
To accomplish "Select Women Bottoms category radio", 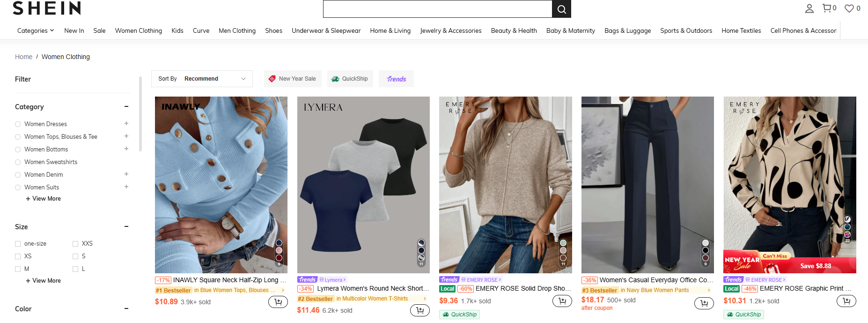I will tap(18, 150).
